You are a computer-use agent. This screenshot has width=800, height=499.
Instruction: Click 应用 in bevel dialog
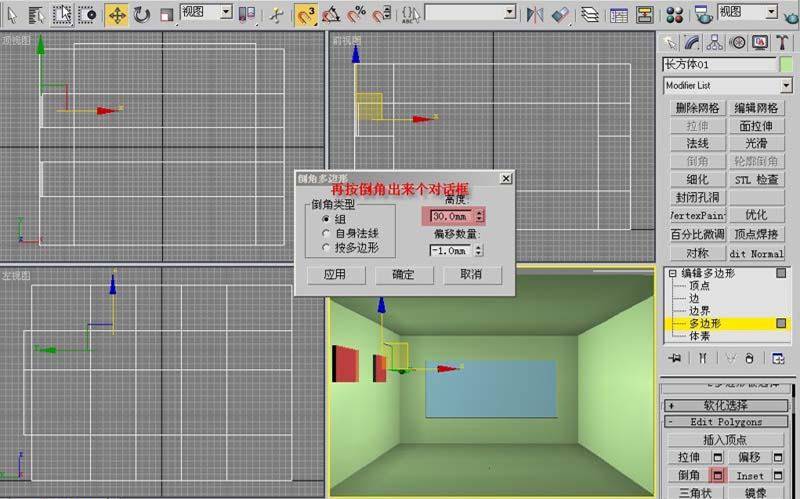pyautogui.click(x=336, y=275)
